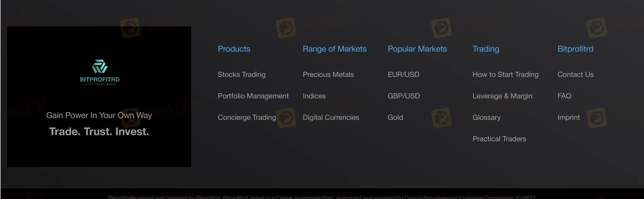Open Stocks Trading page

point(241,74)
